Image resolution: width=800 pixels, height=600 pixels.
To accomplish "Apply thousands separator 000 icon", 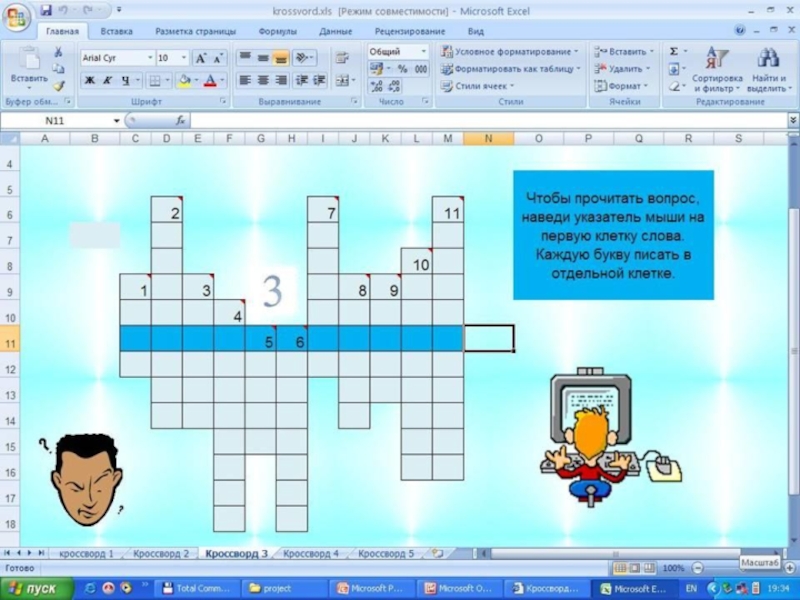I will click(x=420, y=69).
